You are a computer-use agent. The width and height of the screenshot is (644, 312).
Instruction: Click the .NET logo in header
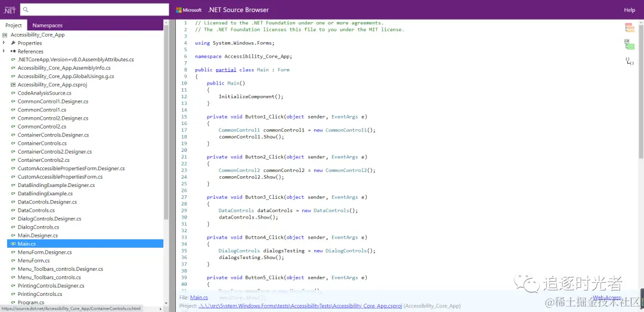9,10
